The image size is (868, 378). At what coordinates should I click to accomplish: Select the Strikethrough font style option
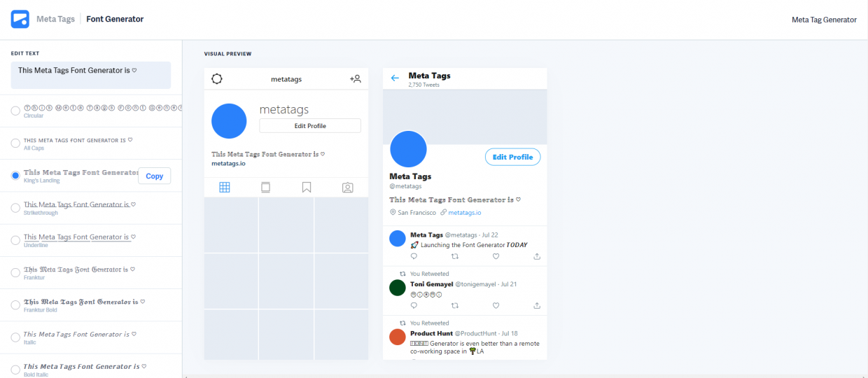click(15, 208)
